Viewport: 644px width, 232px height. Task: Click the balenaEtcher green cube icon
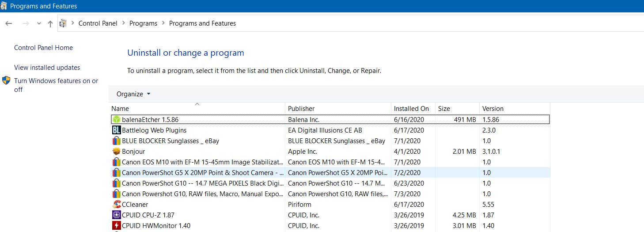coord(117,119)
